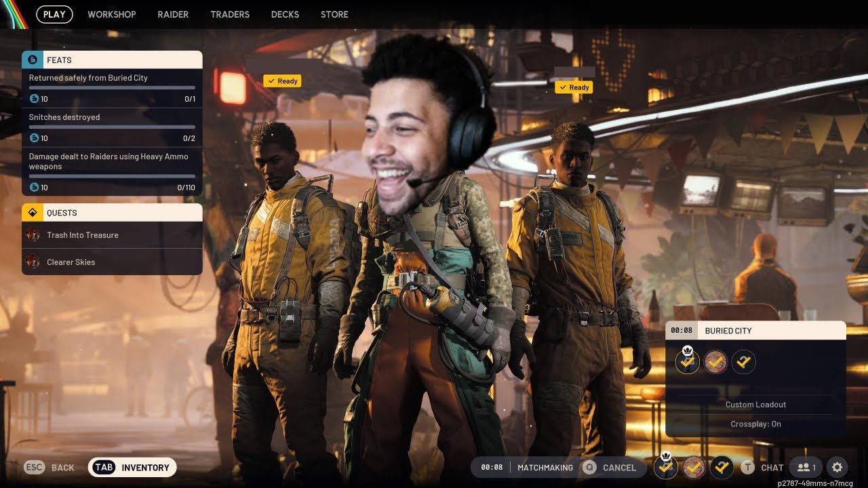Click the Trash Into Treasure quest icon

click(33, 235)
